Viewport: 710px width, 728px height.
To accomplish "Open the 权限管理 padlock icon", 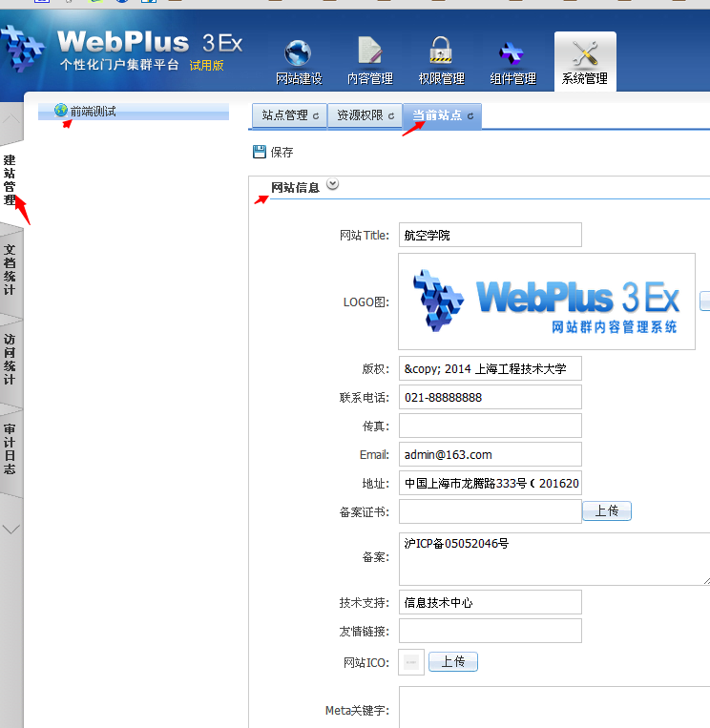I will click(441, 53).
